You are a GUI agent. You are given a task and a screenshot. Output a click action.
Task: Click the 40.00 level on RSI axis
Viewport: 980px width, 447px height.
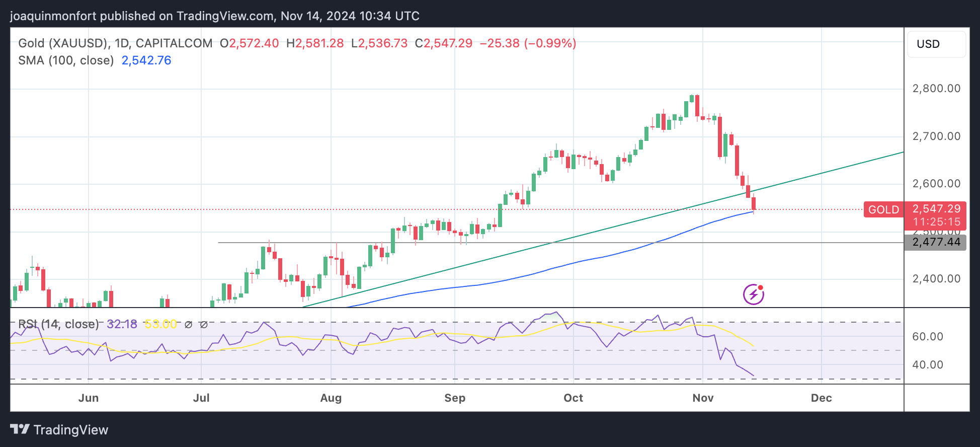927,364
